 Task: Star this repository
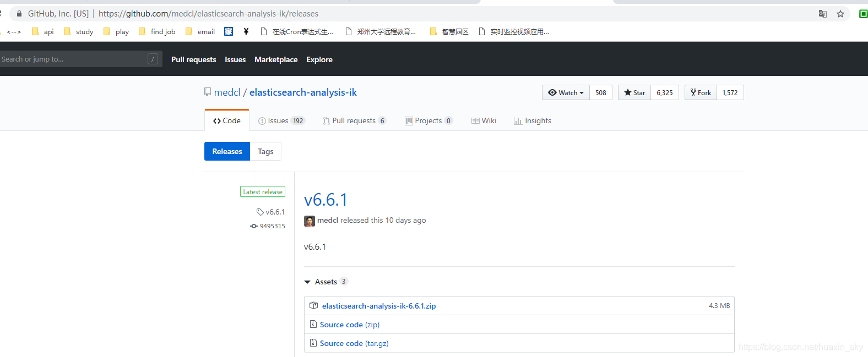(634, 92)
